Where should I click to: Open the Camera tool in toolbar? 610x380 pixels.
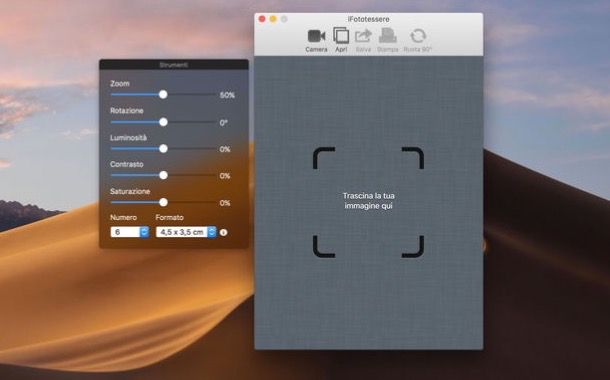(316, 36)
